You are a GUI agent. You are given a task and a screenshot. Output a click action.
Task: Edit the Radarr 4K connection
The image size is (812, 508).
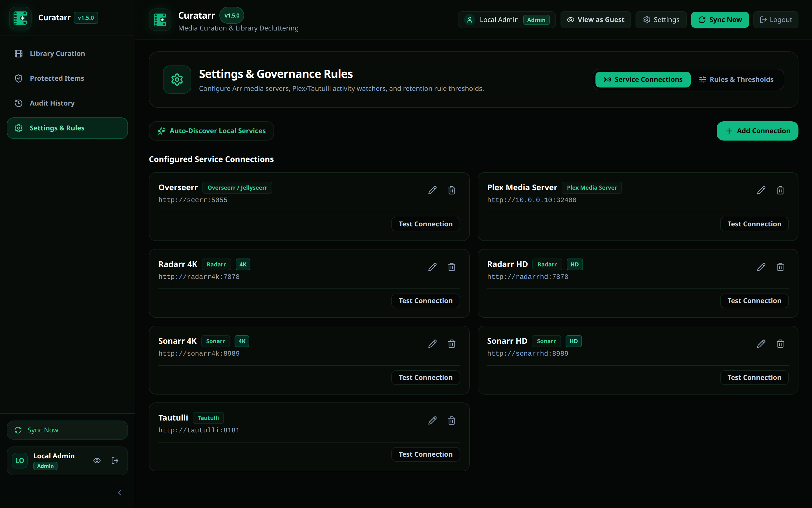pos(432,267)
